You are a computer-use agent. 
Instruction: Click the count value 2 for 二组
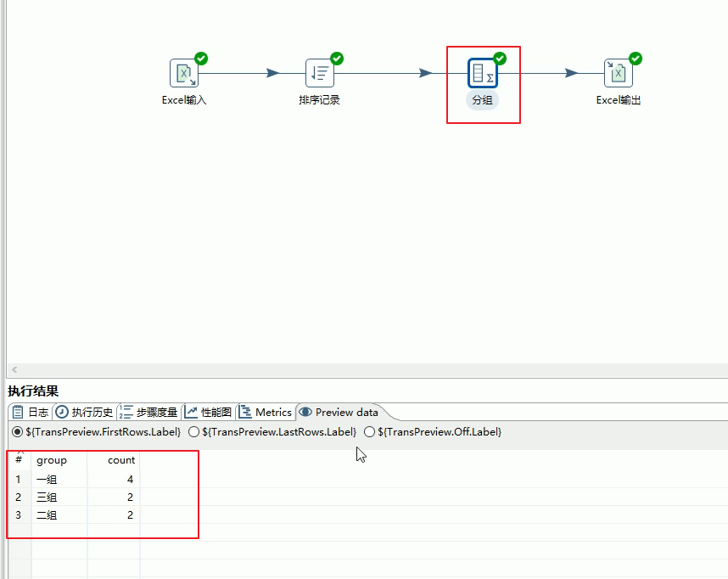[114, 514]
